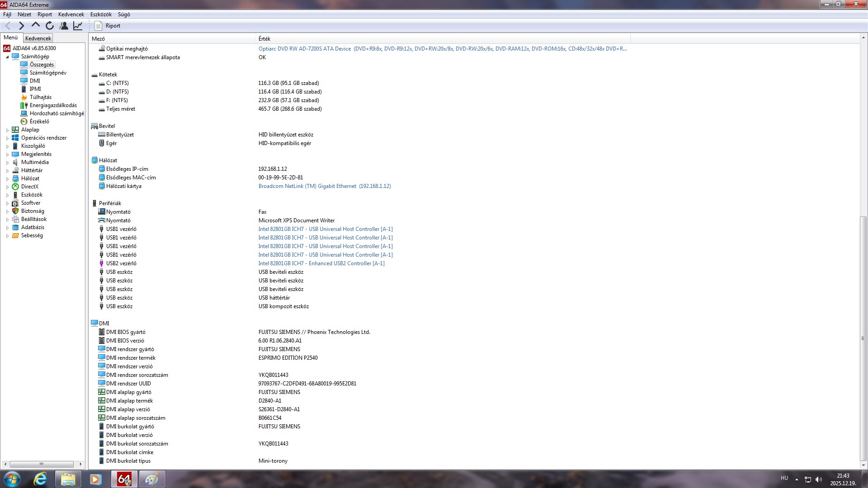
Task: Click the vertical scrollbar thumb
Action: pos(863,338)
